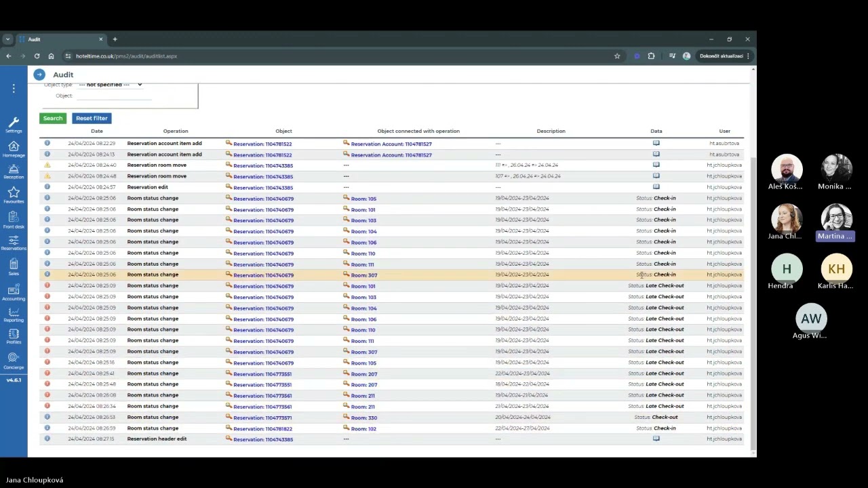Open the Reporting module icon

click(14, 314)
